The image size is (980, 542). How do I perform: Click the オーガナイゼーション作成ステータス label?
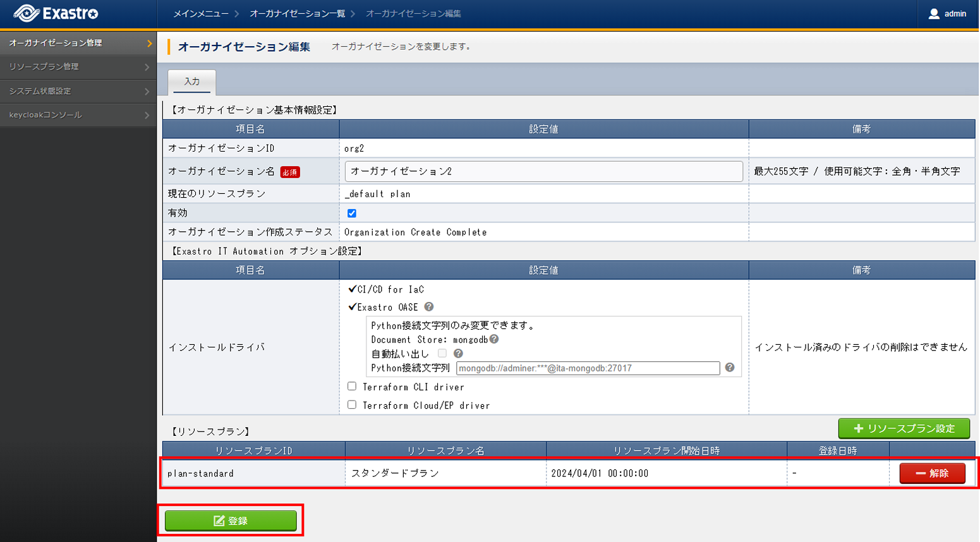[250, 232]
